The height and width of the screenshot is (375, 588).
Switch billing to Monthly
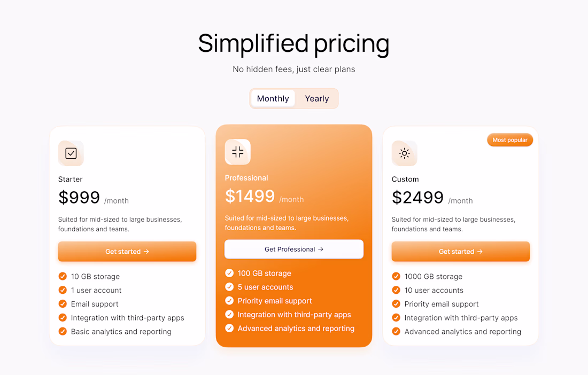(x=273, y=98)
